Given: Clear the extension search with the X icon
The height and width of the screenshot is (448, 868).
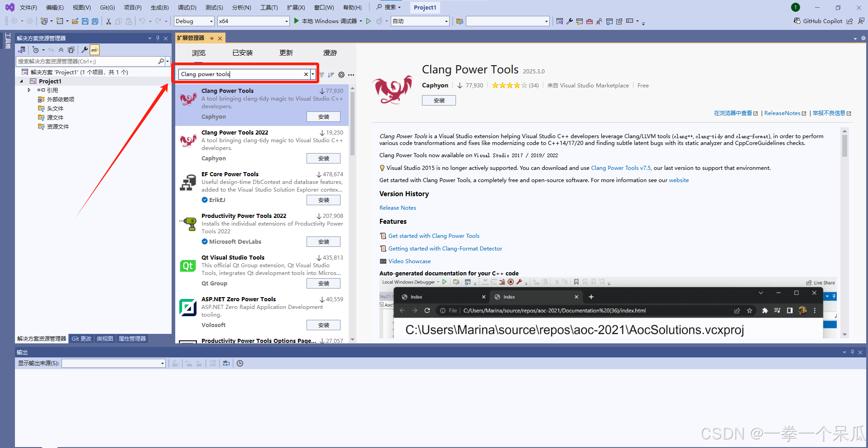Looking at the screenshot, I should click(306, 74).
